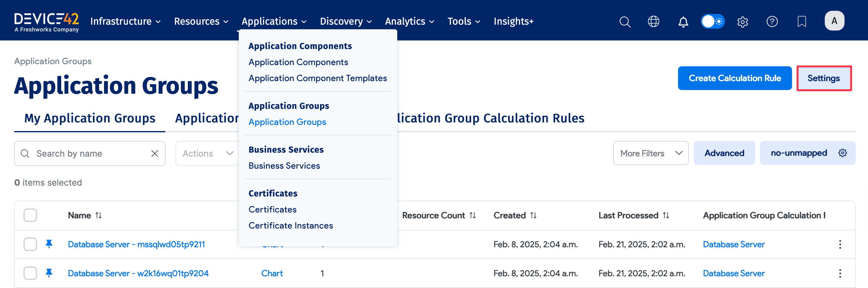Click the Create Calculation Rule button
The image size is (868, 288).
pyautogui.click(x=735, y=78)
